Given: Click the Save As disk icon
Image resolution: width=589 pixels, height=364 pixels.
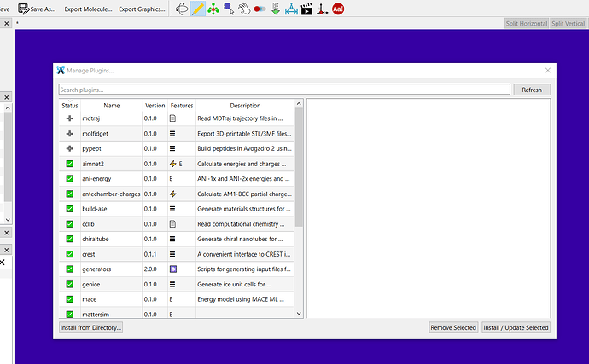Looking at the screenshot, I should pos(24,9).
